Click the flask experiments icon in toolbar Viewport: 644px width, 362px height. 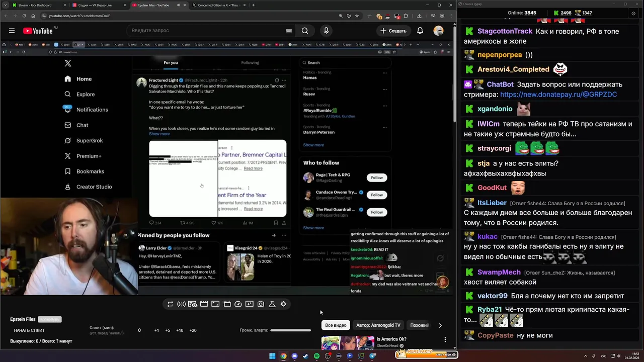click(x=272, y=304)
